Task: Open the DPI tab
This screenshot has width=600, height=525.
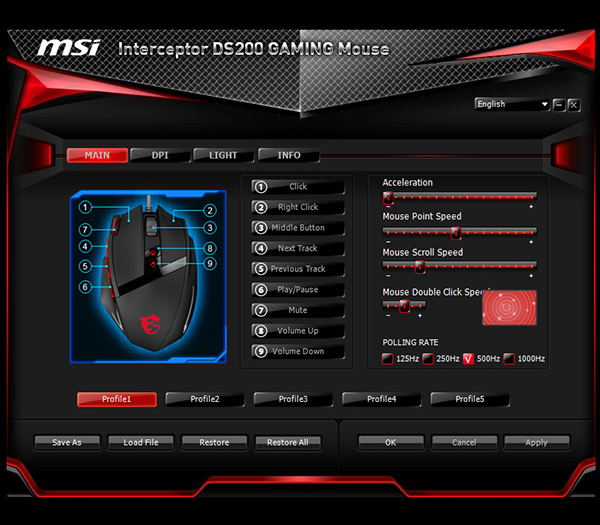Action: coord(160,155)
